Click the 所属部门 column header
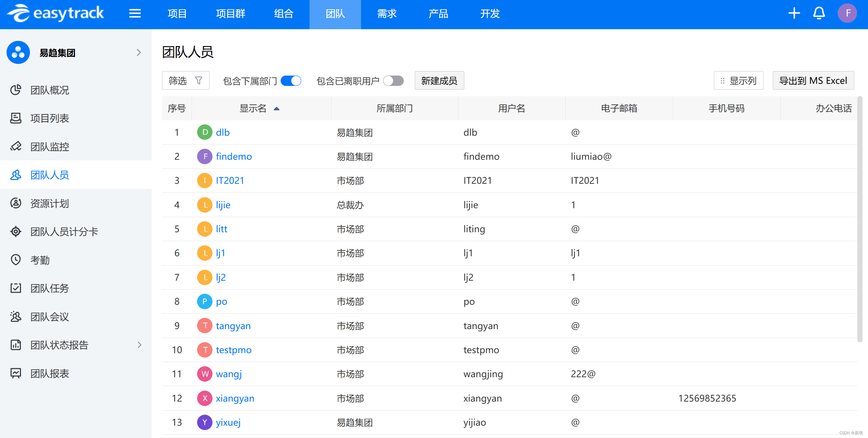This screenshot has height=438, width=868. 394,109
